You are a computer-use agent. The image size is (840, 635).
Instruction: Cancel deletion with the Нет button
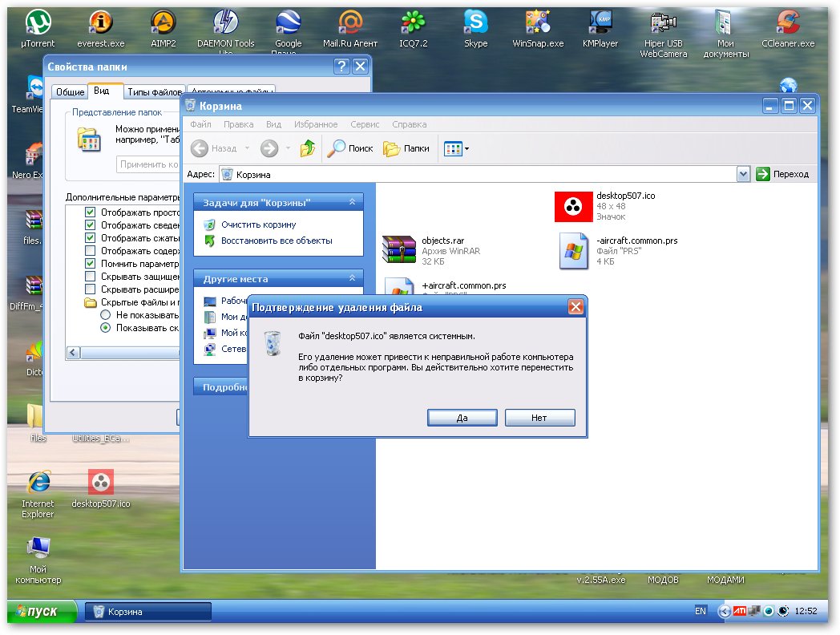(x=539, y=418)
